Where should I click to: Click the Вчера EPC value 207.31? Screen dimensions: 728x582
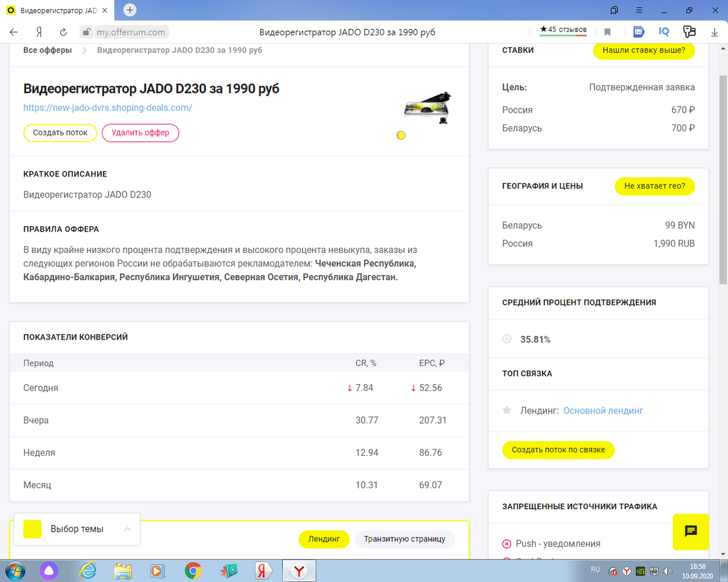tap(433, 420)
